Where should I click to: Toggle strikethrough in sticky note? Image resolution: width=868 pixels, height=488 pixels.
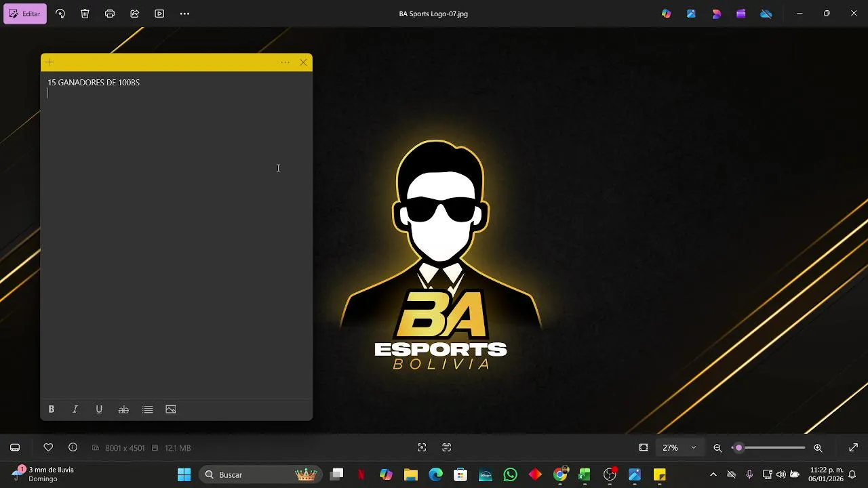[x=123, y=409]
